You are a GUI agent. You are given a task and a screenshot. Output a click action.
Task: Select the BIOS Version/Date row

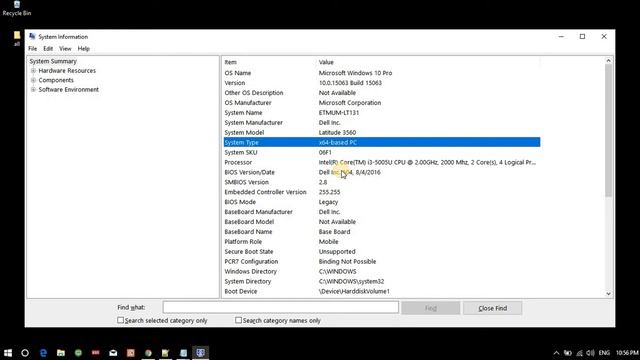click(382, 172)
